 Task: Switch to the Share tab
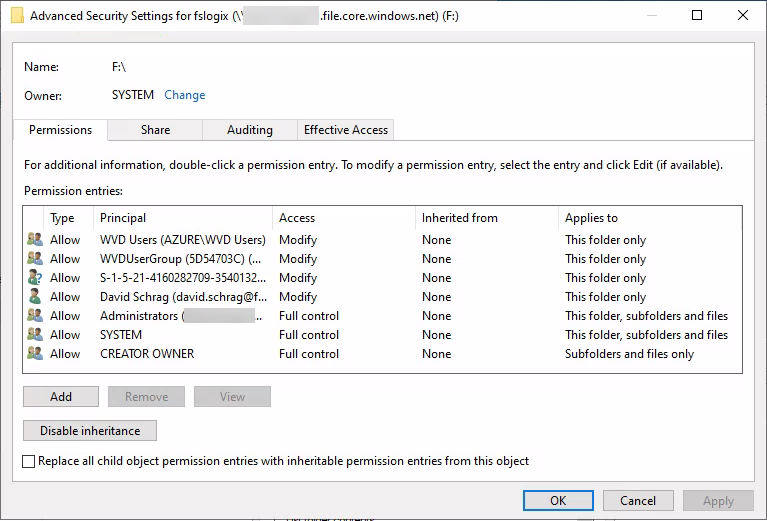click(155, 130)
